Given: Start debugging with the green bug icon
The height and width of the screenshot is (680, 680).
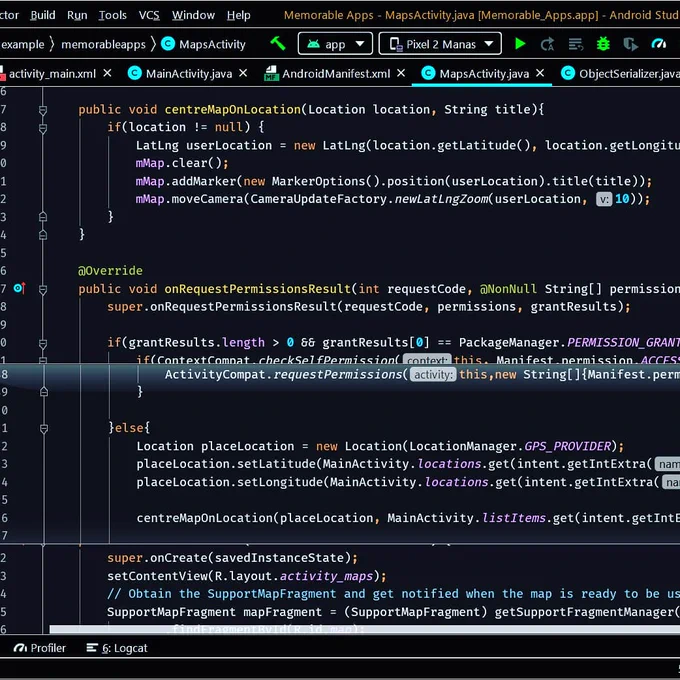Looking at the screenshot, I should pyautogui.click(x=603, y=44).
